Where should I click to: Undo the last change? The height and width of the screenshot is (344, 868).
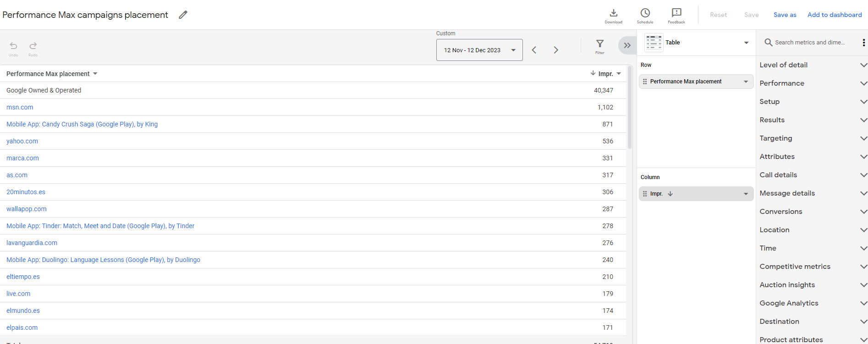[x=13, y=49]
